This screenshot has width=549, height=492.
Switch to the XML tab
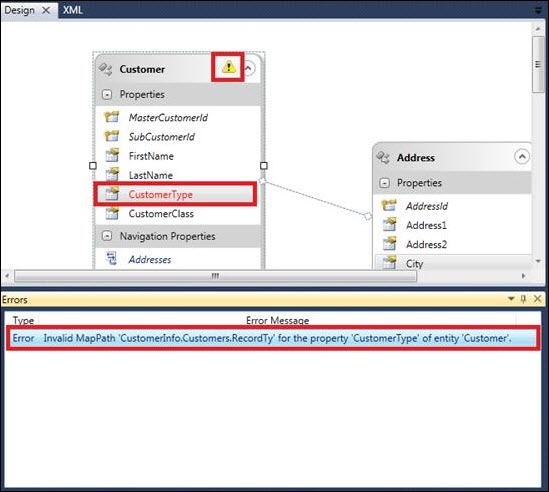point(72,10)
